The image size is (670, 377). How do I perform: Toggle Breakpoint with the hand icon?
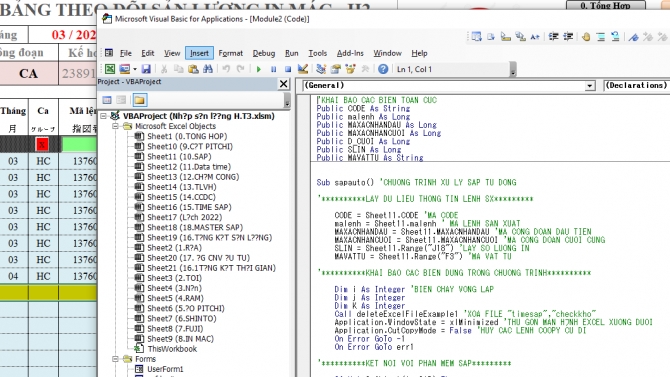[586, 37]
